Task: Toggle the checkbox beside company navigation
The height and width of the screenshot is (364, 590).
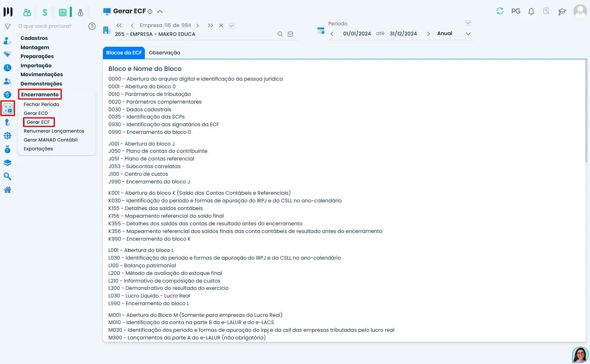Action: (x=232, y=25)
